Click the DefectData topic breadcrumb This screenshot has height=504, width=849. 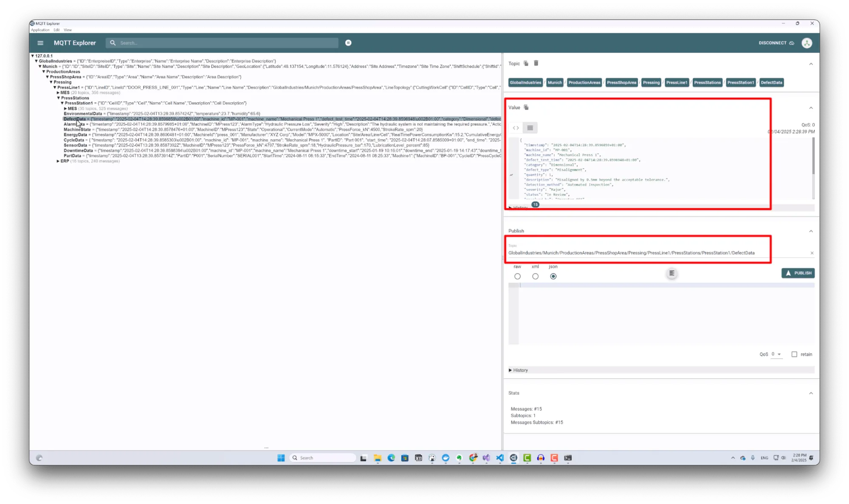[771, 82]
